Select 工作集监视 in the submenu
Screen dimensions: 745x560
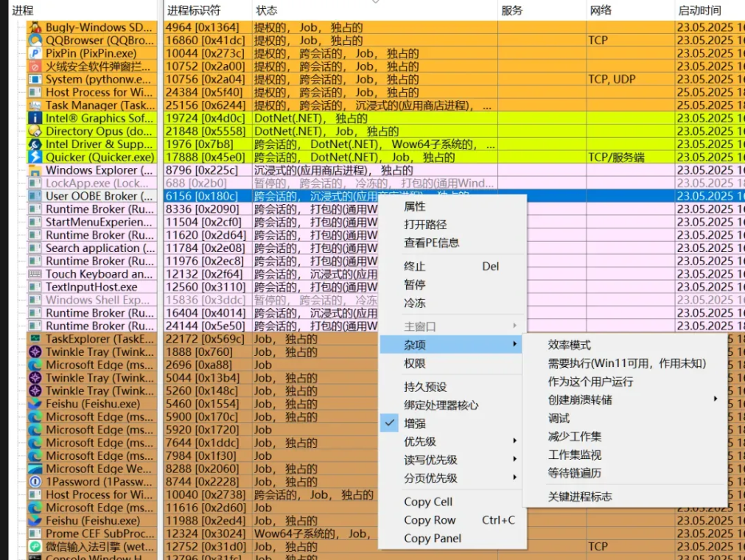click(x=625, y=455)
